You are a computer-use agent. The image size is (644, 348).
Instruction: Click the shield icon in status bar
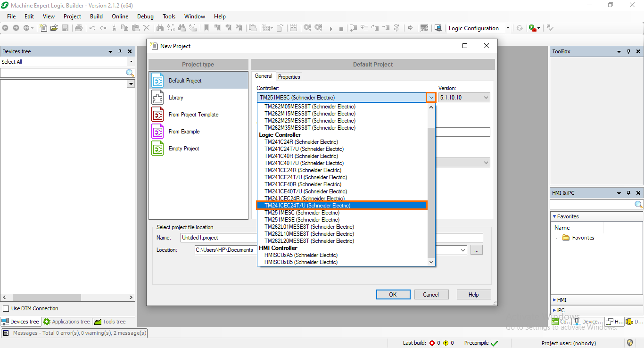click(630, 343)
